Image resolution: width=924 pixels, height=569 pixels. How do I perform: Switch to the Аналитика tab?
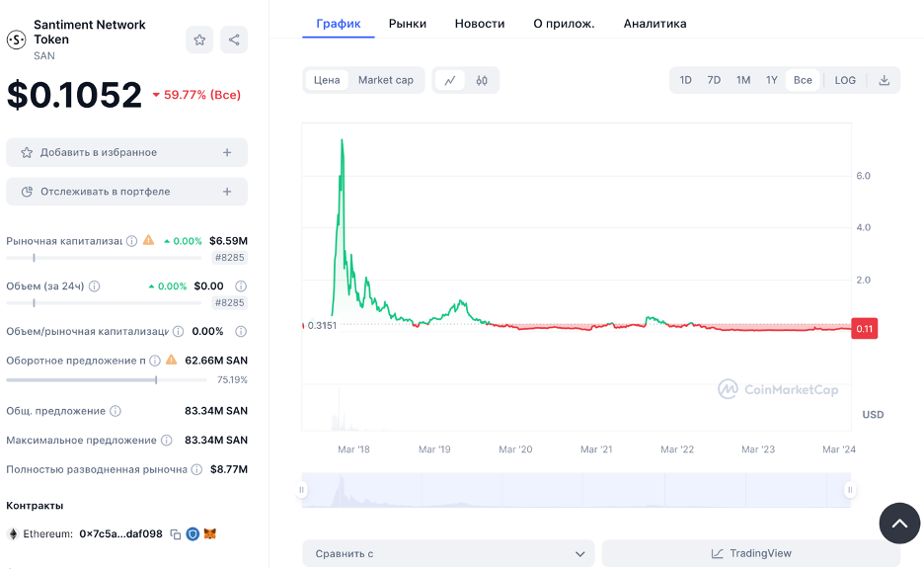pos(654,23)
